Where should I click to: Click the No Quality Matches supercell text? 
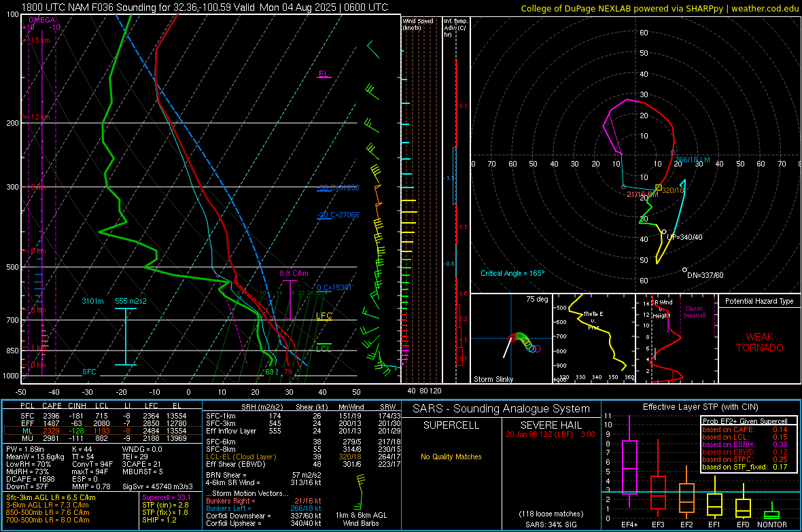point(451,457)
